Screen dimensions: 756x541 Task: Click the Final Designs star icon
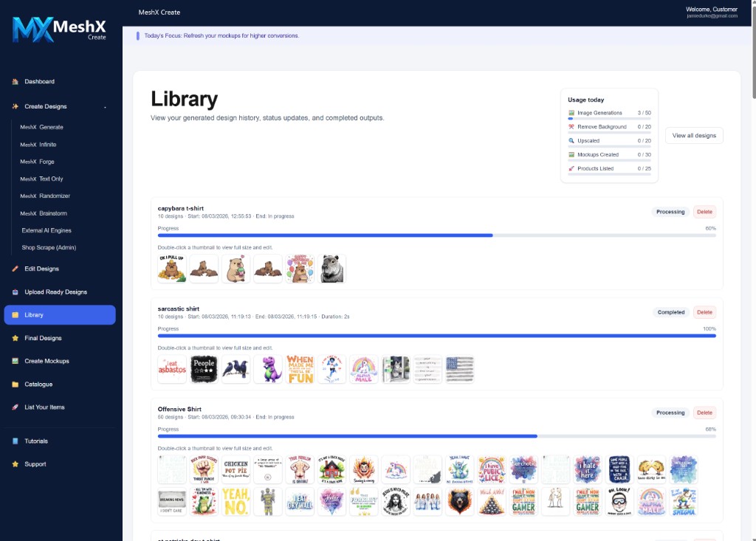pos(15,338)
